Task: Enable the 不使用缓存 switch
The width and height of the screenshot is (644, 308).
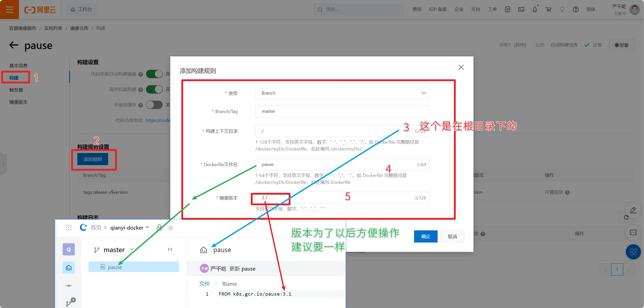Action: click(x=154, y=105)
